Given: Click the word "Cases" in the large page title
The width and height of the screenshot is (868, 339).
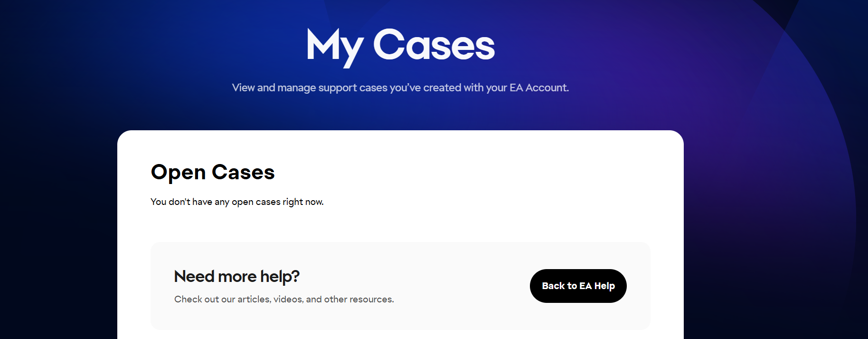Looking at the screenshot, I should [434, 45].
